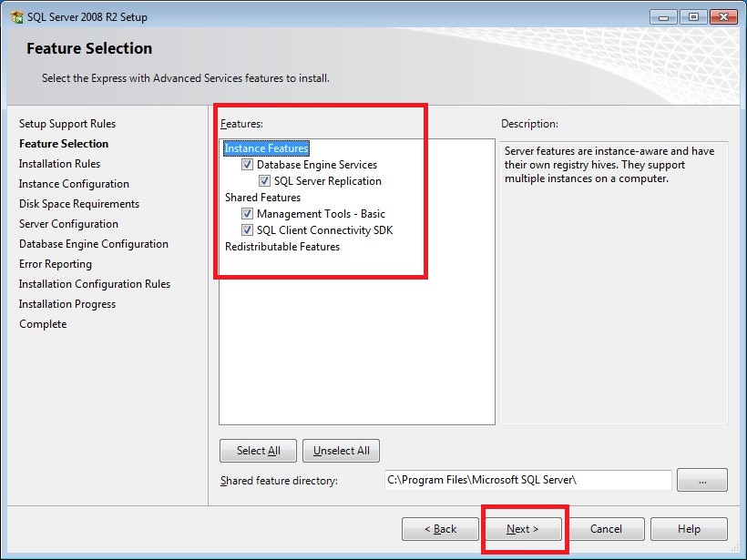Screen dimensions: 747x560
Task: Uncheck Database Engine Services checkbox
Action: (247, 165)
